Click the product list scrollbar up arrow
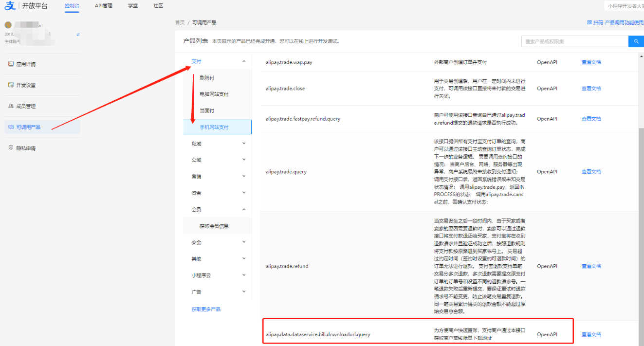The height and width of the screenshot is (346, 644). click(641, 55)
